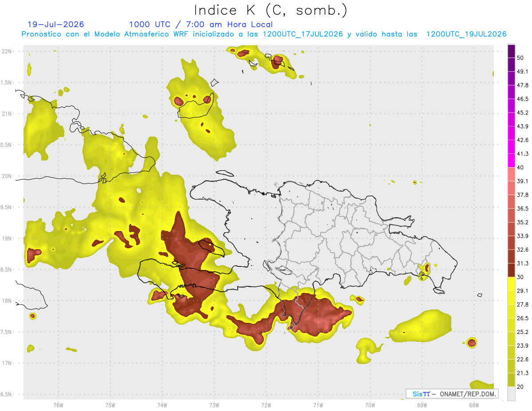Click the colorbar value '20'
Image resolution: width=532 pixels, height=411 pixels.
pyautogui.click(x=520, y=387)
